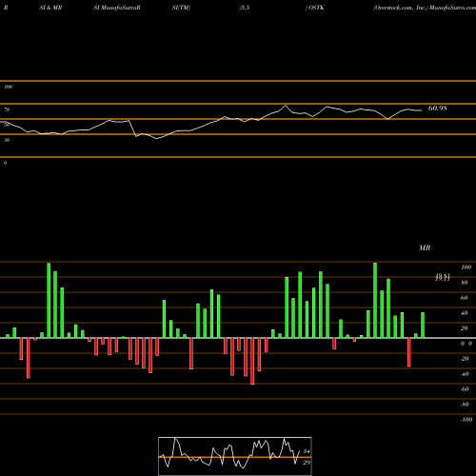Click the "SI & MR" header text
Screen dimensions: 476x476
(x=50, y=8)
